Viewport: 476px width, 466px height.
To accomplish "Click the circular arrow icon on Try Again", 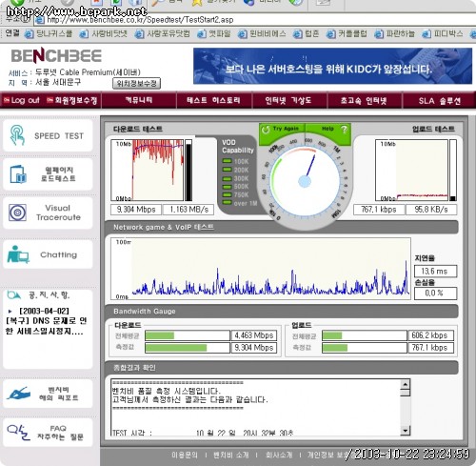I will click(266, 130).
